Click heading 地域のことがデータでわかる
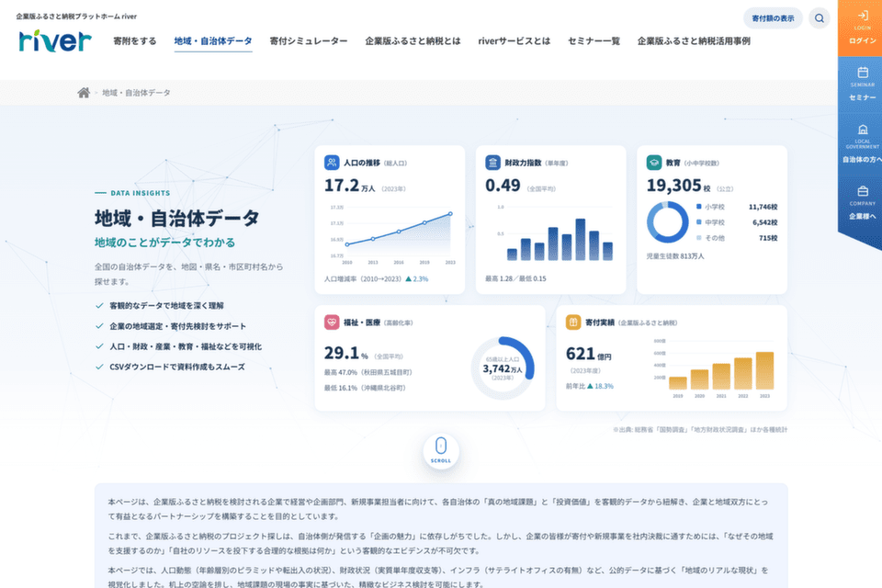Image resolution: width=882 pixels, height=588 pixels. 164,243
